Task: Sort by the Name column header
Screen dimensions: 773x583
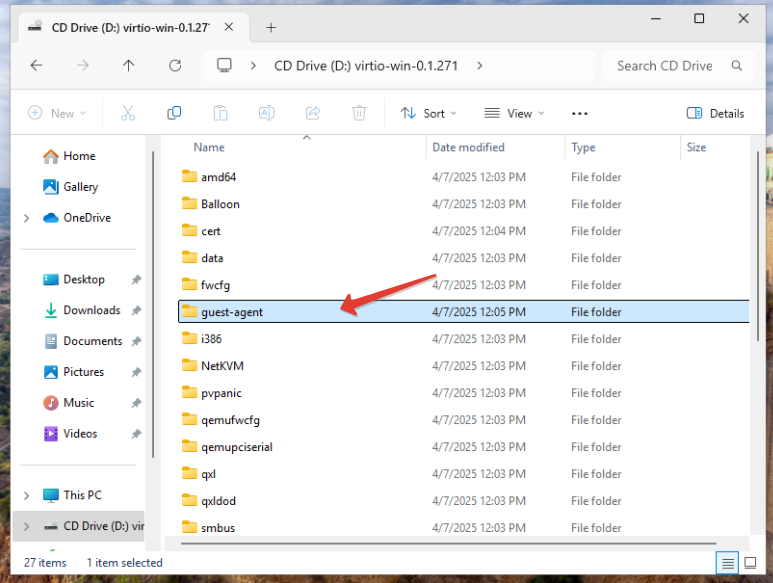Action: coord(209,147)
